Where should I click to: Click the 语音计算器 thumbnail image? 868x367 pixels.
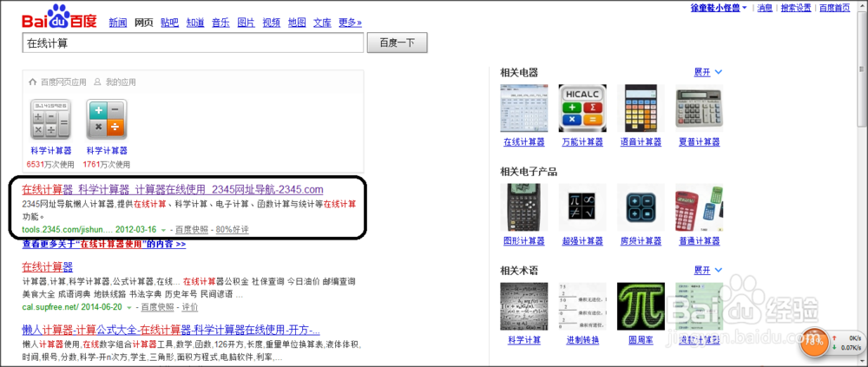pos(641,108)
